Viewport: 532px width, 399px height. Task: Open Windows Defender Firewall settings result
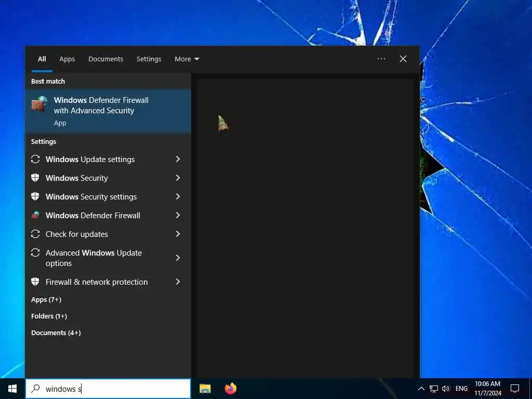(108, 215)
